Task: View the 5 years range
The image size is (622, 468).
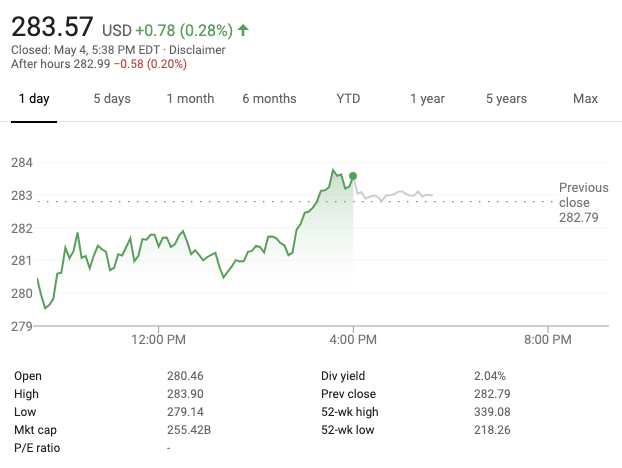Action: pyautogui.click(x=506, y=99)
